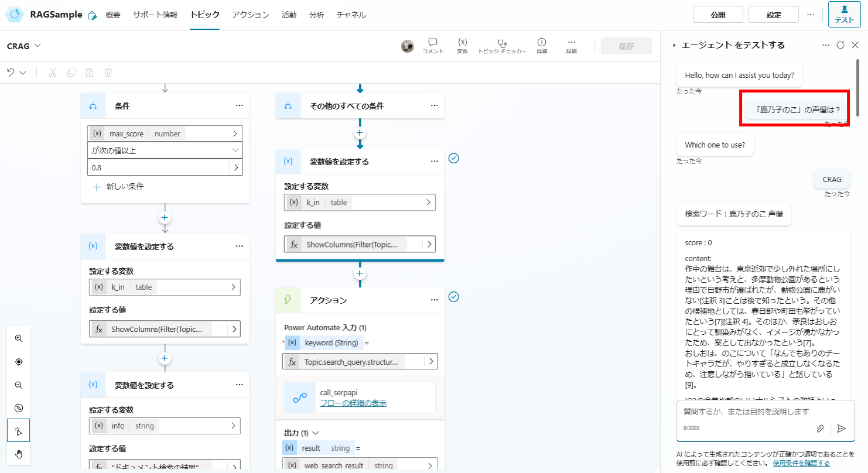Screen dimensions: 868x473
Task: Open the フローの詳細の表示 link
Action: tap(353, 403)
